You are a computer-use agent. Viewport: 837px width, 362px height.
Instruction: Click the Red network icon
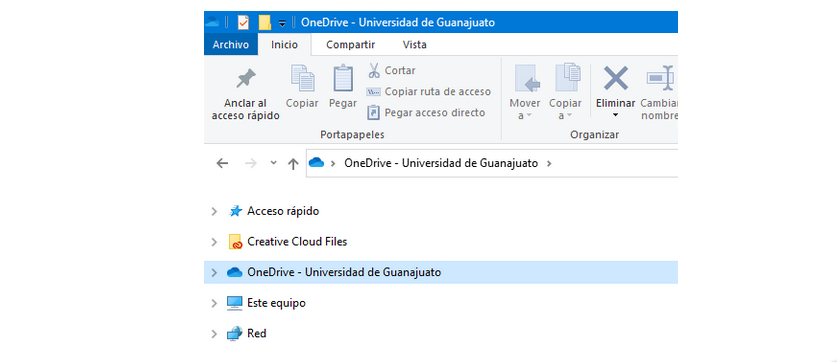[235, 334]
